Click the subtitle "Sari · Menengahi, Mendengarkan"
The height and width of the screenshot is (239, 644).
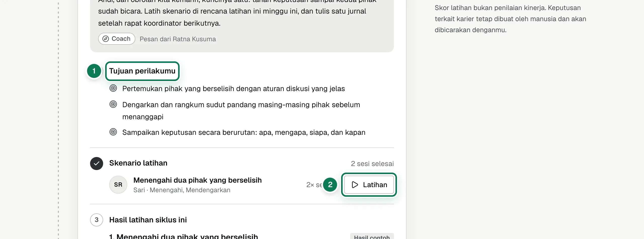tap(182, 190)
